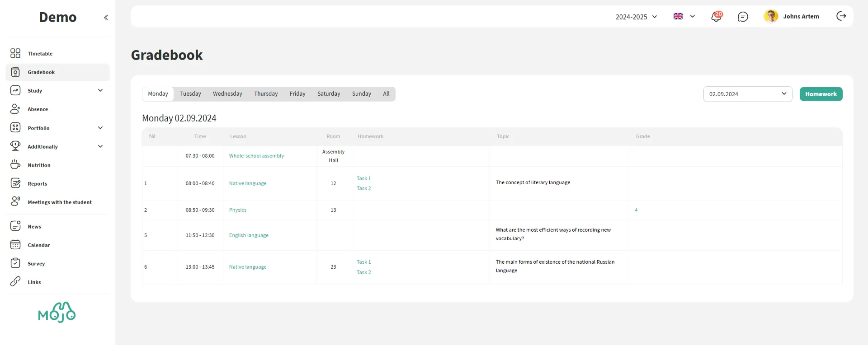Click the Johns Artem profile avatar
Screen dimensions: 868x345
pyautogui.click(x=771, y=16)
